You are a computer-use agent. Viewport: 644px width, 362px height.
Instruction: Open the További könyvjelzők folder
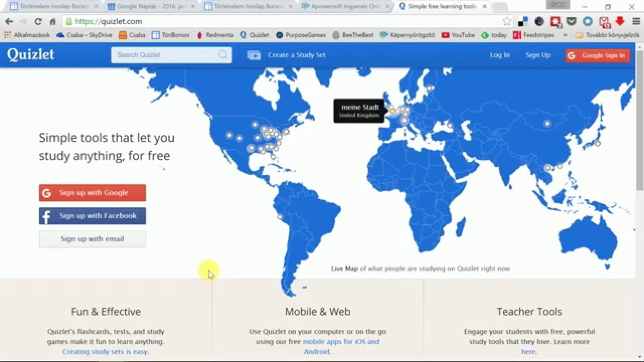608,35
